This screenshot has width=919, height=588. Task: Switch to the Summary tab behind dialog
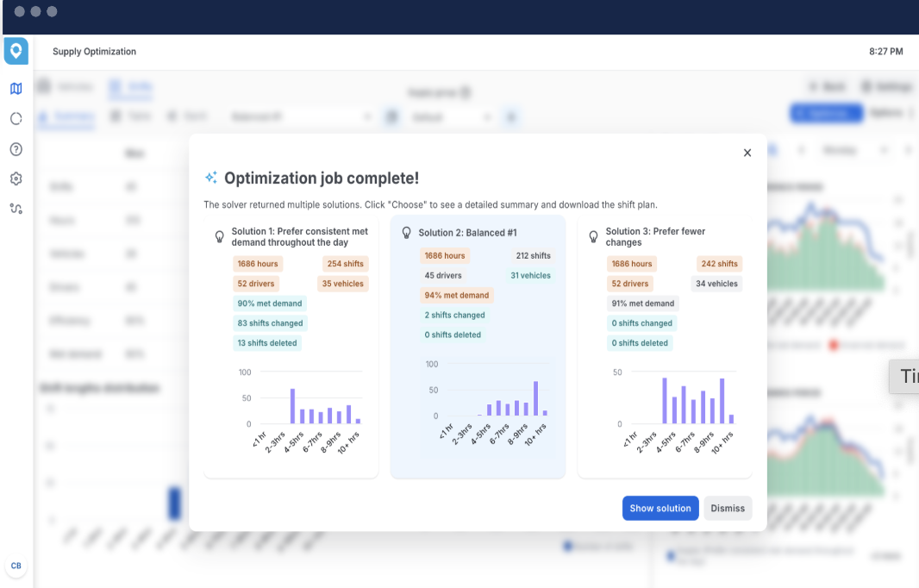point(67,116)
